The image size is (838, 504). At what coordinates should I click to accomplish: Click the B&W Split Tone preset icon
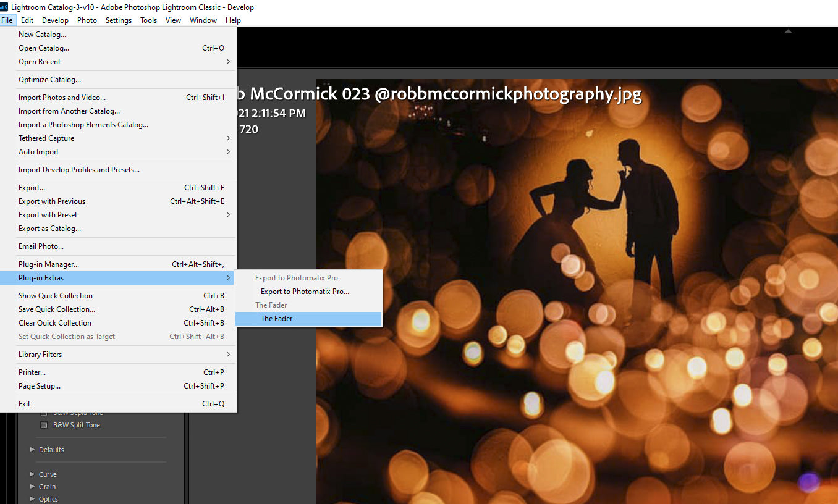click(x=44, y=425)
